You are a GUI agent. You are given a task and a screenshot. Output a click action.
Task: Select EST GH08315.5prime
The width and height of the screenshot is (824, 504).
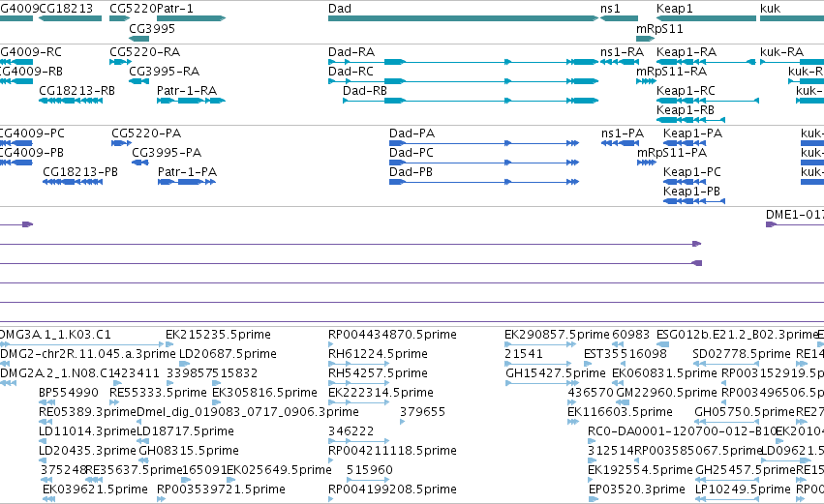click(189, 451)
